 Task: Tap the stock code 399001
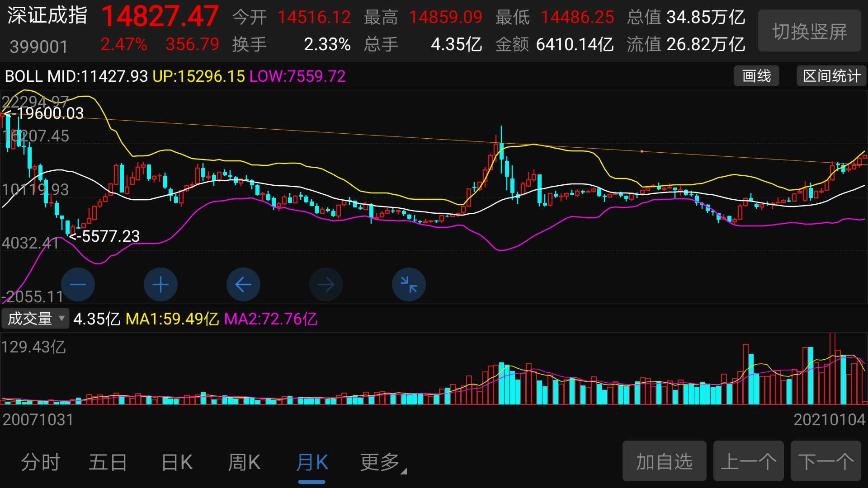pos(39,47)
